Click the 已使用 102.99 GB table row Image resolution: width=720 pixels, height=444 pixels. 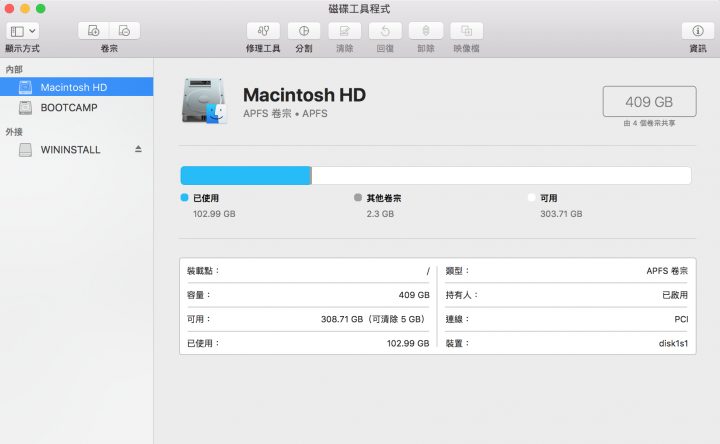click(x=308, y=343)
